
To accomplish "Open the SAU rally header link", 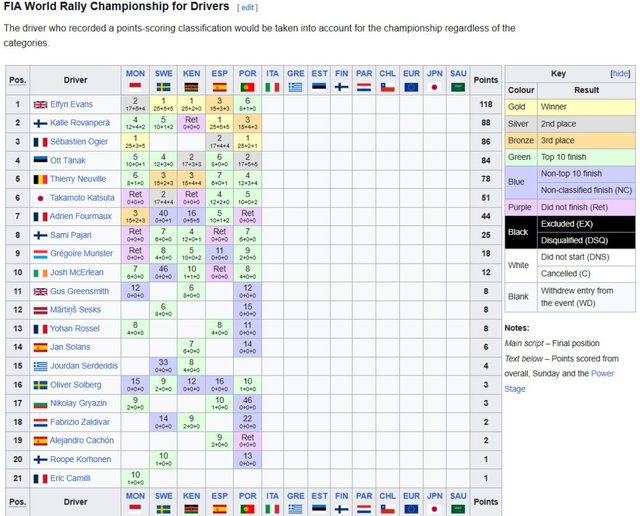I will 458,73.
